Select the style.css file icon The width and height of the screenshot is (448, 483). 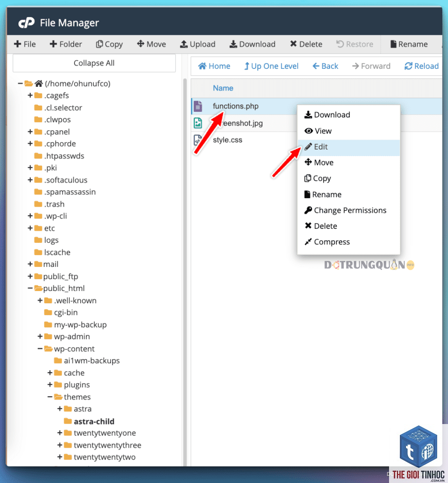point(198,140)
